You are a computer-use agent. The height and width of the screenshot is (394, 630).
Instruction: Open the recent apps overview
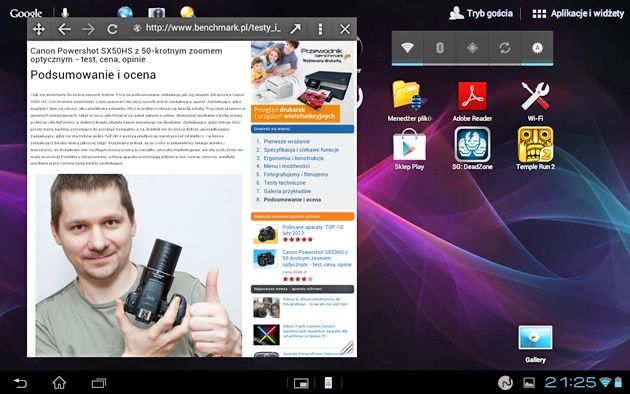tap(99, 383)
